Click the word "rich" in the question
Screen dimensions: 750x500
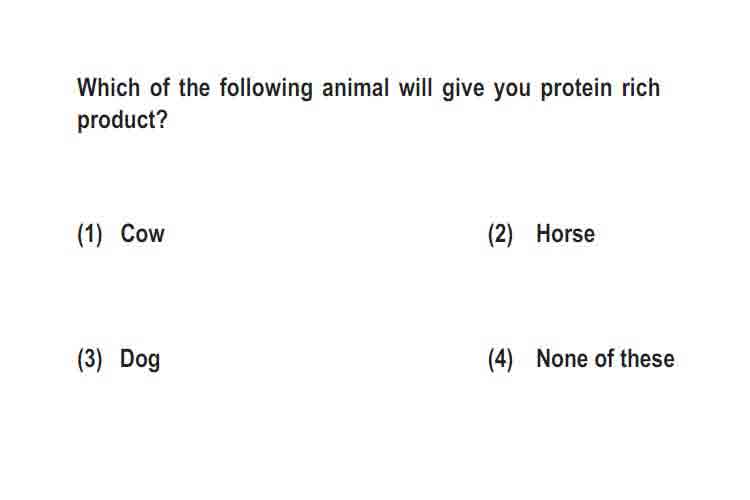(641, 88)
